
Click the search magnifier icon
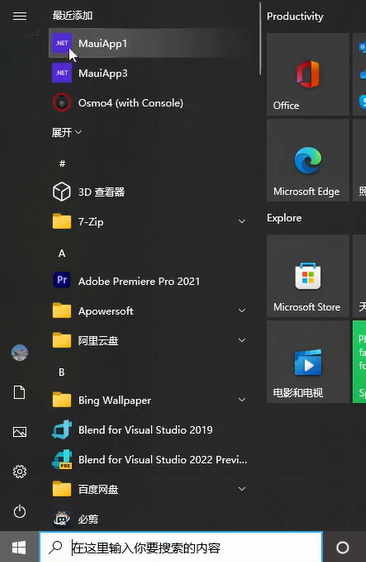click(56, 547)
